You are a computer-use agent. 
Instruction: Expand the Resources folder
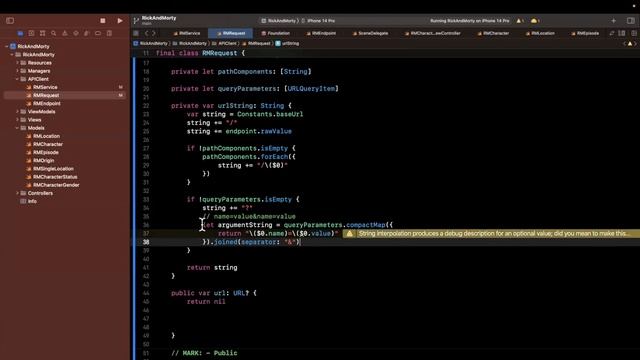18,63
